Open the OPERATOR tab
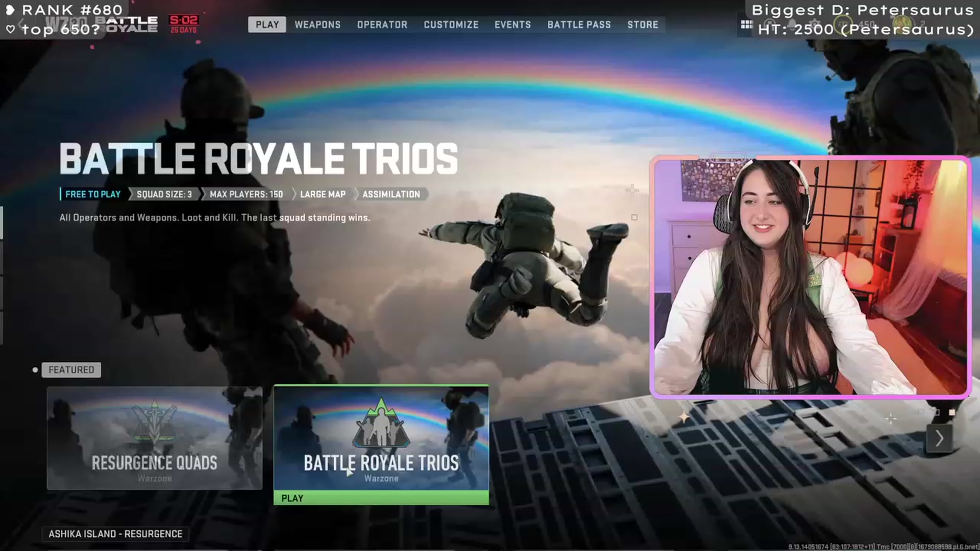The width and height of the screenshot is (980, 551). [x=382, y=24]
